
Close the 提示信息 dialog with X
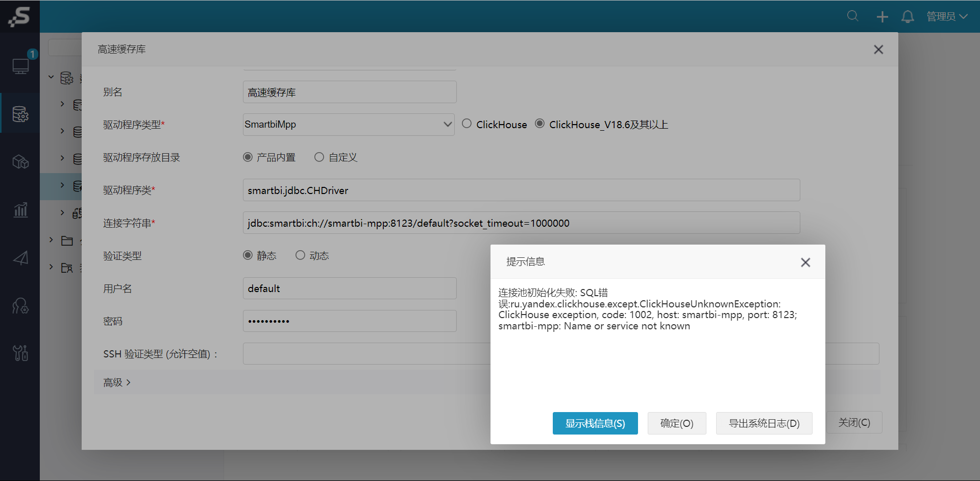pyautogui.click(x=805, y=262)
